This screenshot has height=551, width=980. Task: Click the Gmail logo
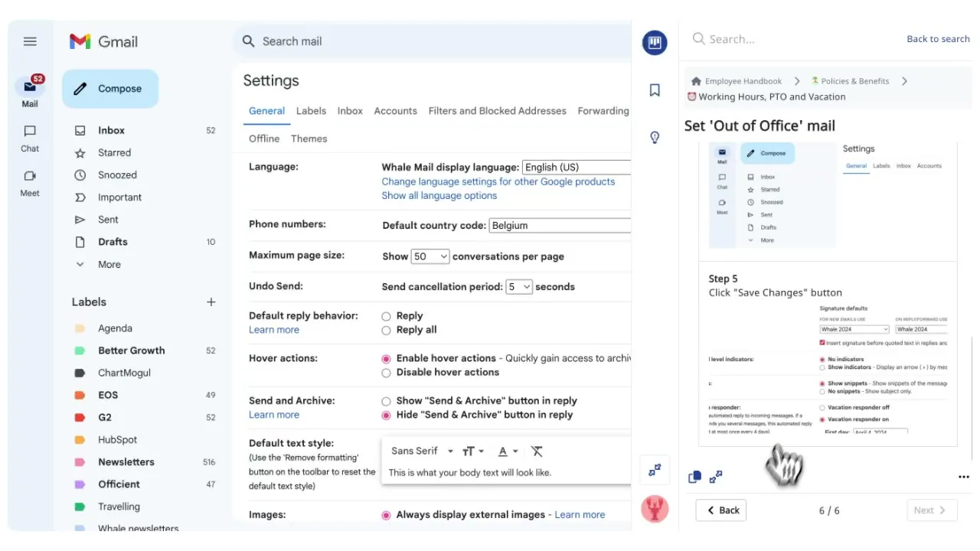click(x=104, y=41)
